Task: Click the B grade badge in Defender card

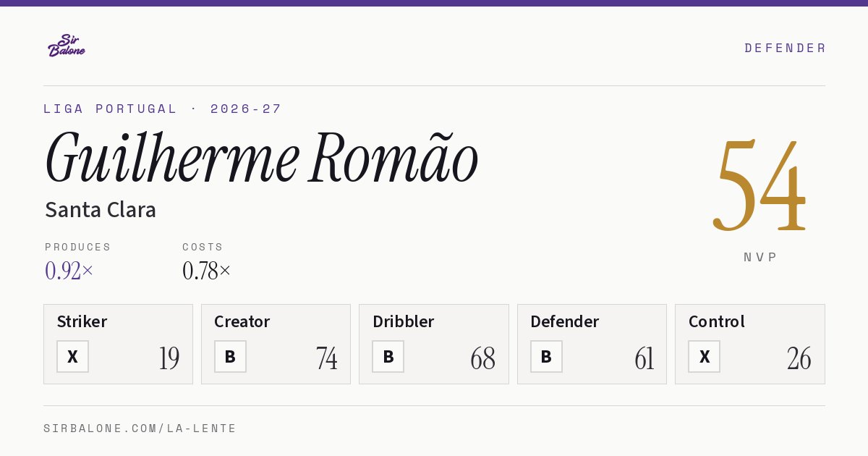Action: (x=546, y=356)
